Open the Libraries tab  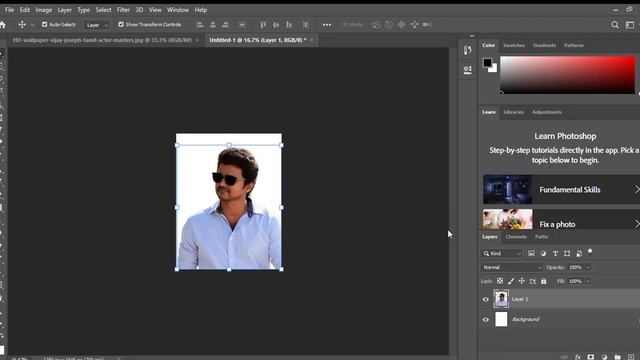pos(513,112)
